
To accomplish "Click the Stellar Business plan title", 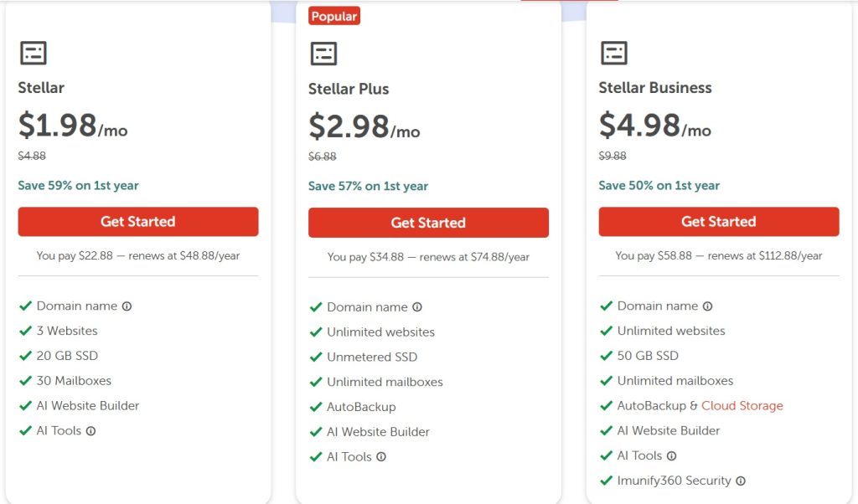I will coord(655,88).
